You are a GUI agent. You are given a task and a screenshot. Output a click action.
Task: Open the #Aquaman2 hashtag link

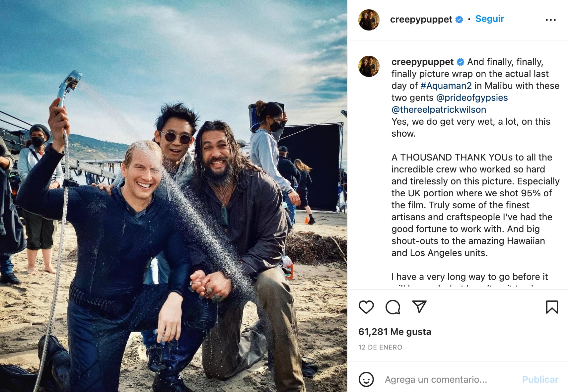point(446,86)
